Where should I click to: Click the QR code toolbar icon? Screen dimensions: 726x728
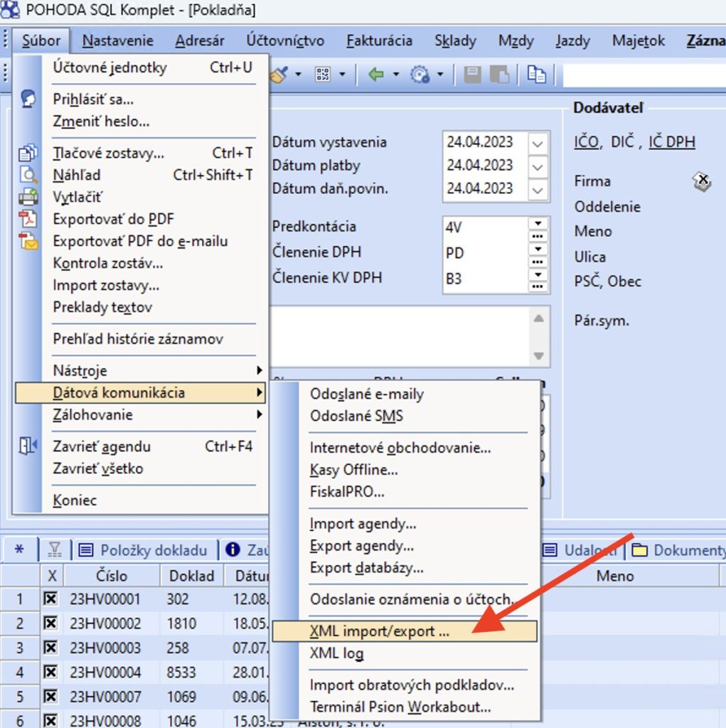pyautogui.click(x=323, y=74)
